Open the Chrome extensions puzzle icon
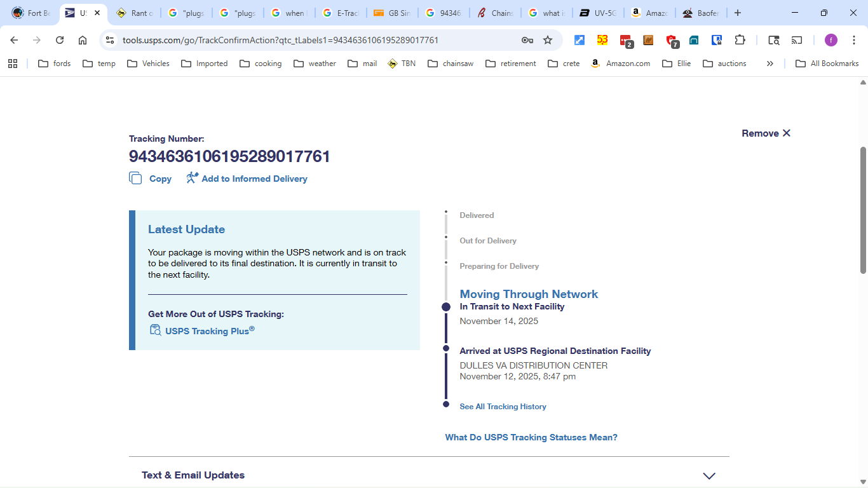Screen dimensions: 868x488 [x=740, y=40]
